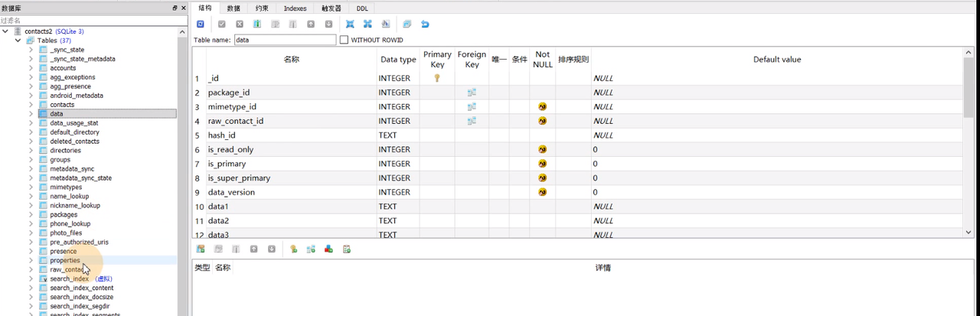This screenshot has height=316, width=980.
Task: Click the refresh structure icon in toolbar
Action: pyautogui.click(x=201, y=24)
